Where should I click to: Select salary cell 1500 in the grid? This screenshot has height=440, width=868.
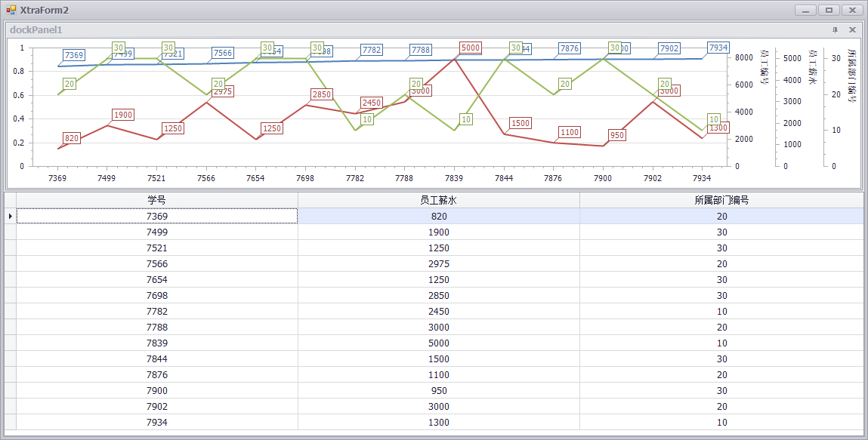pyautogui.click(x=438, y=358)
